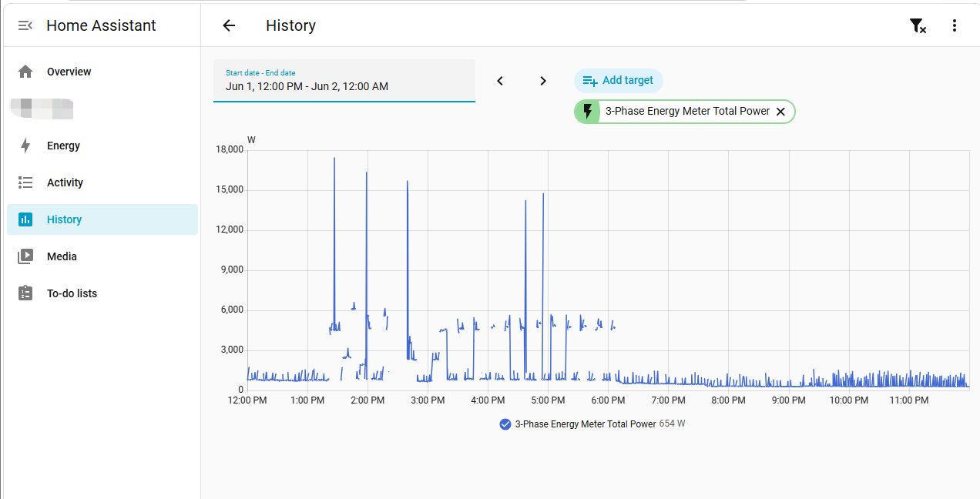Image resolution: width=980 pixels, height=499 pixels.
Task: Open the three-dot overflow menu
Action: 955,25
